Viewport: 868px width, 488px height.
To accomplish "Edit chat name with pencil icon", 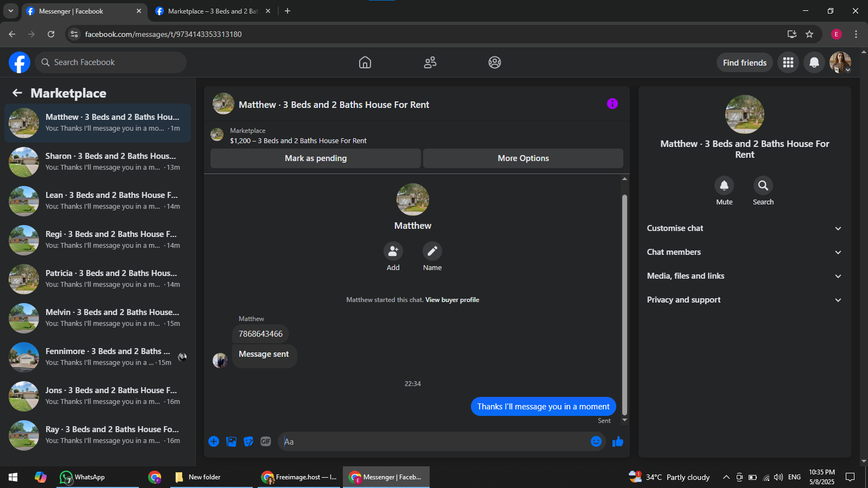I will (x=432, y=251).
